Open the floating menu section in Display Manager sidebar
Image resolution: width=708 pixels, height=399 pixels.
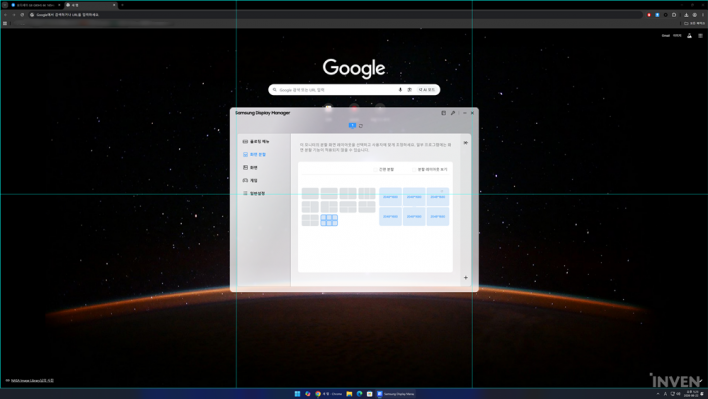[256, 142]
